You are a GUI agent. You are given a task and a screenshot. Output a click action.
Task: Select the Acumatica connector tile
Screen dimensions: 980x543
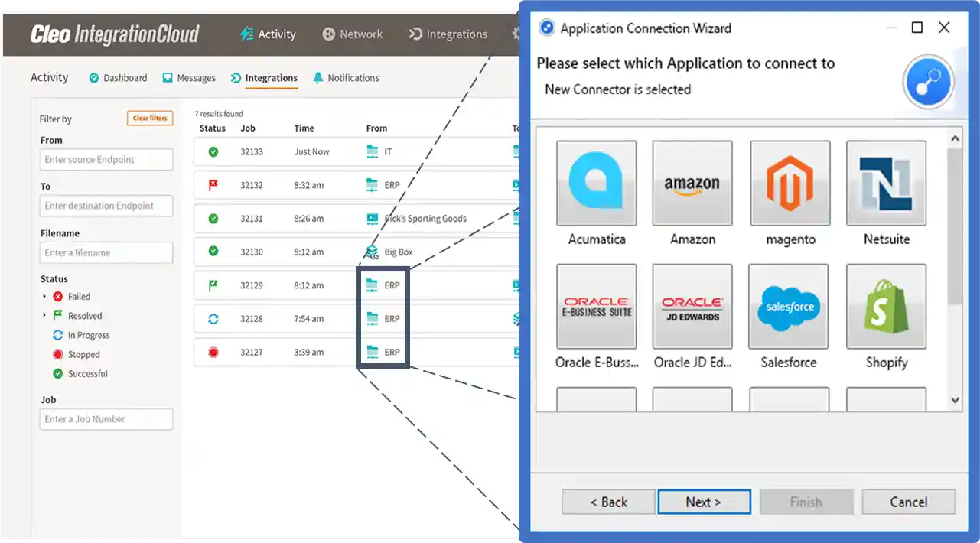[597, 182]
